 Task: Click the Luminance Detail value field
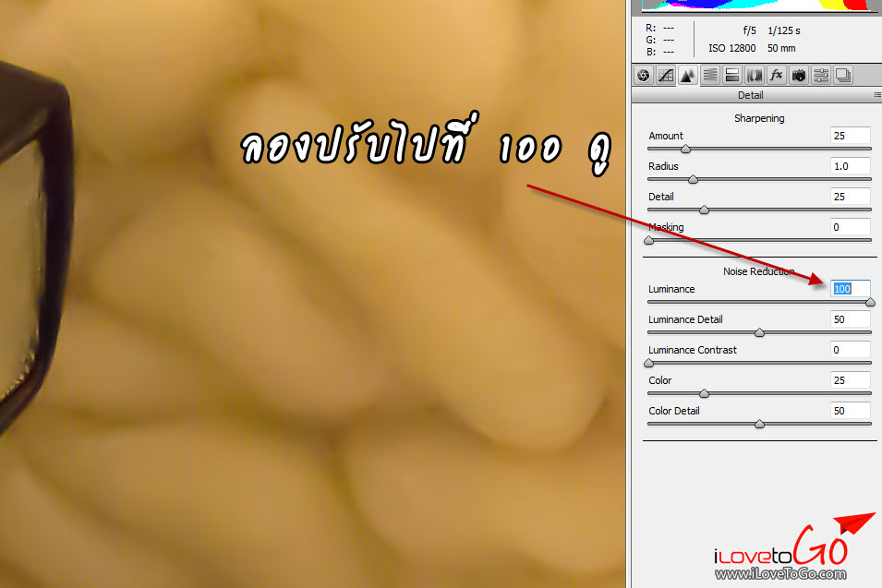pos(850,319)
